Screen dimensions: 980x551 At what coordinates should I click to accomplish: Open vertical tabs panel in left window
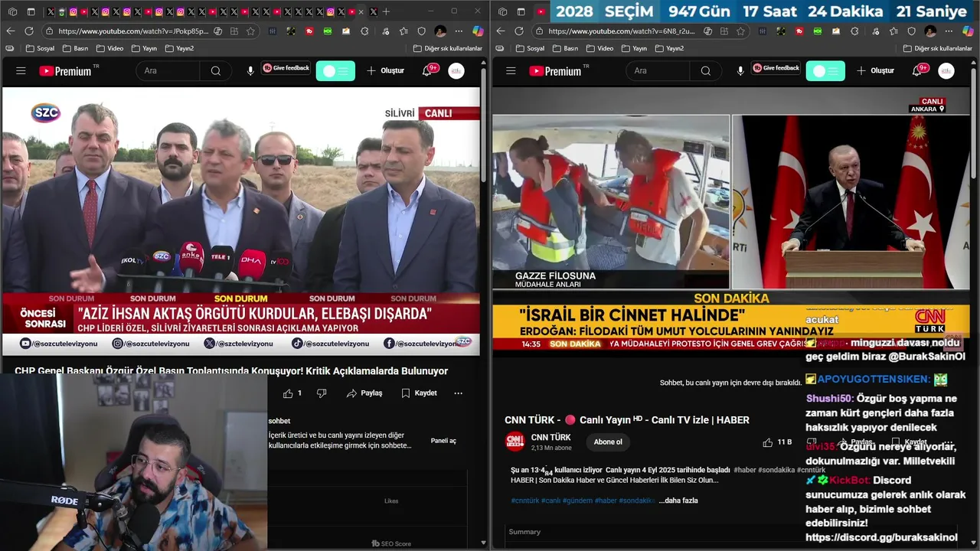tap(31, 11)
